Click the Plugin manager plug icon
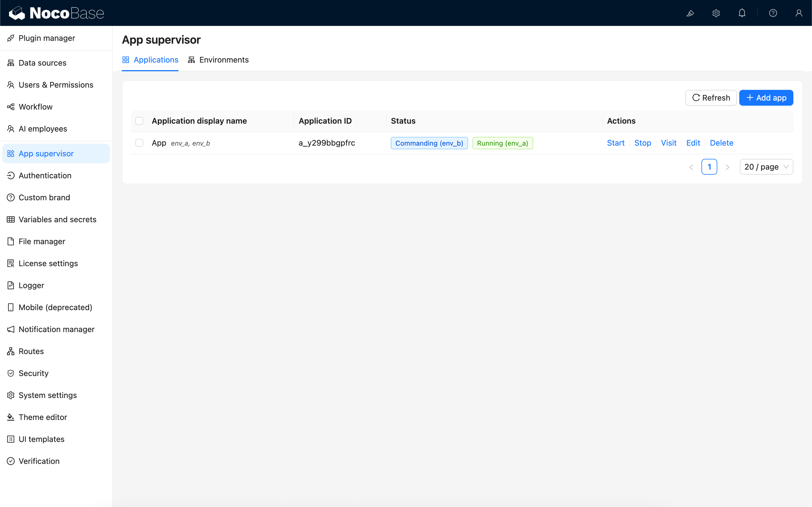 (x=11, y=38)
